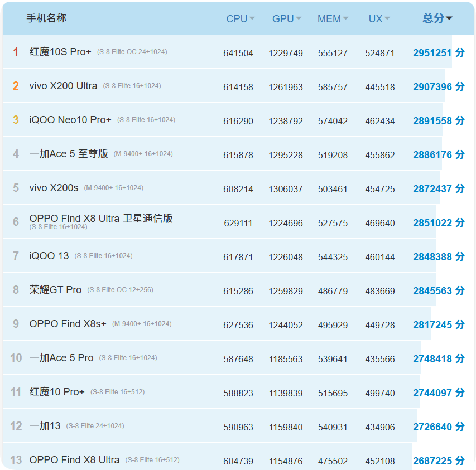Click MEM score 540931

[333, 427]
